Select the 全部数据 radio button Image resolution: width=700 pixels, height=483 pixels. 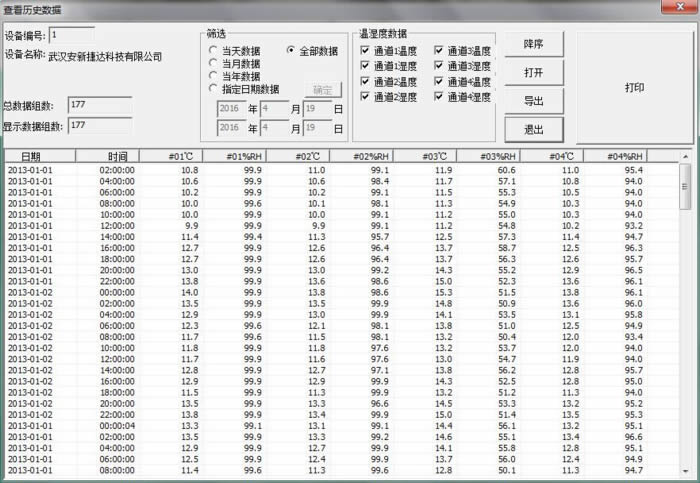coord(292,51)
